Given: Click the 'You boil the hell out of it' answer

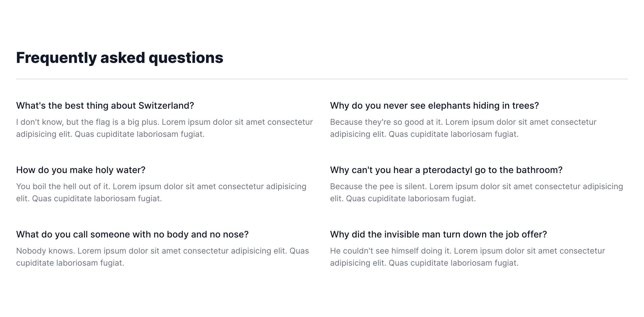Looking at the screenshot, I should click(161, 192).
